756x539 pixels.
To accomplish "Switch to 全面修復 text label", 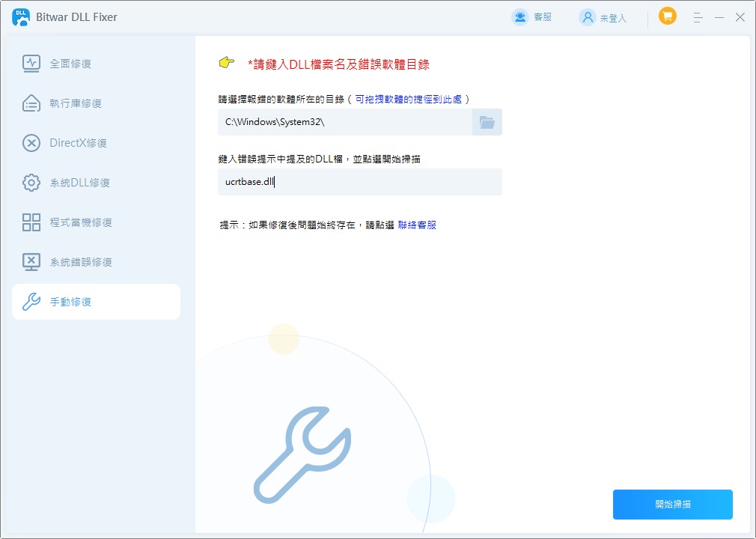I will click(70, 64).
